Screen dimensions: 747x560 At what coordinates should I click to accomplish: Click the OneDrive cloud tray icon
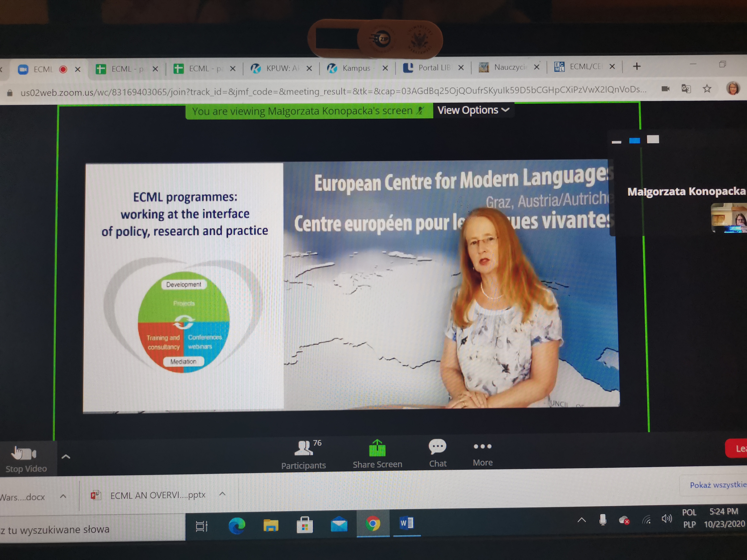(624, 520)
